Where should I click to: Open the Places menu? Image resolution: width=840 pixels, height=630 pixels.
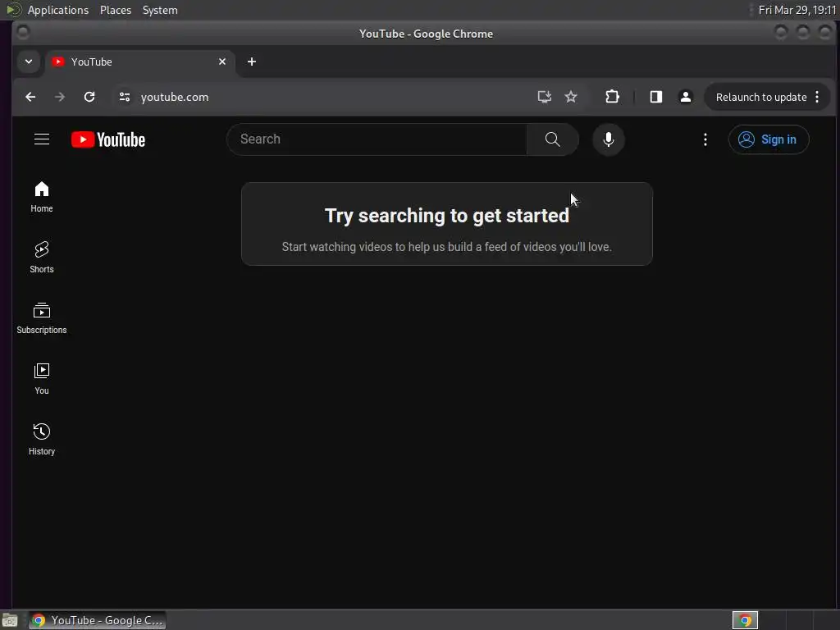(x=116, y=10)
